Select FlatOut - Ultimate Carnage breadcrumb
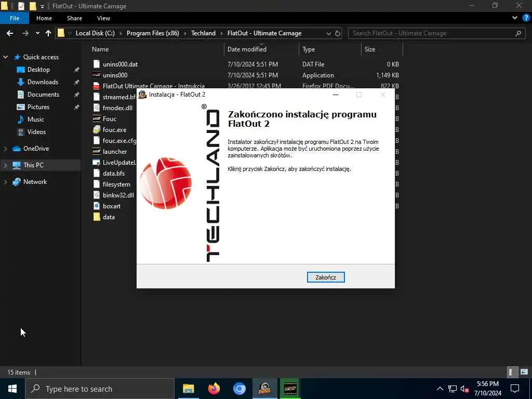This screenshot has width=532, height=399. 264,33
